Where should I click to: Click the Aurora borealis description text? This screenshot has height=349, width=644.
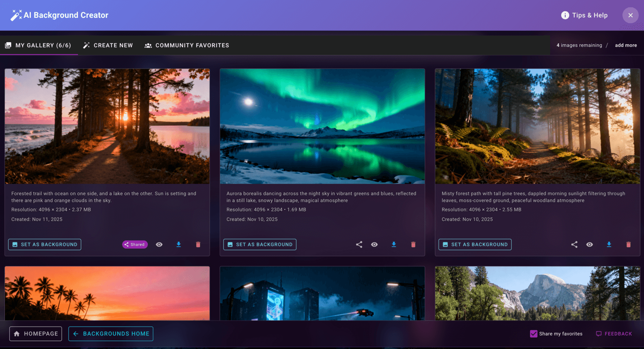(321, 197)
